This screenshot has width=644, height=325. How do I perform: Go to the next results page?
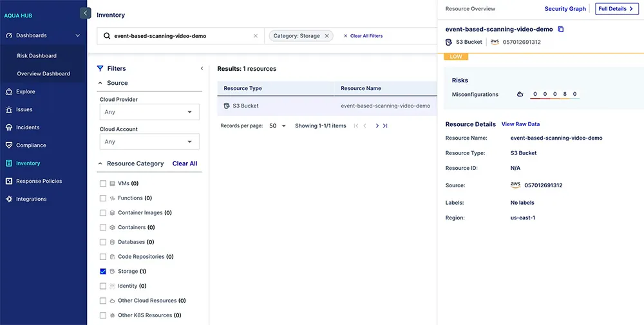pos(377,126)
